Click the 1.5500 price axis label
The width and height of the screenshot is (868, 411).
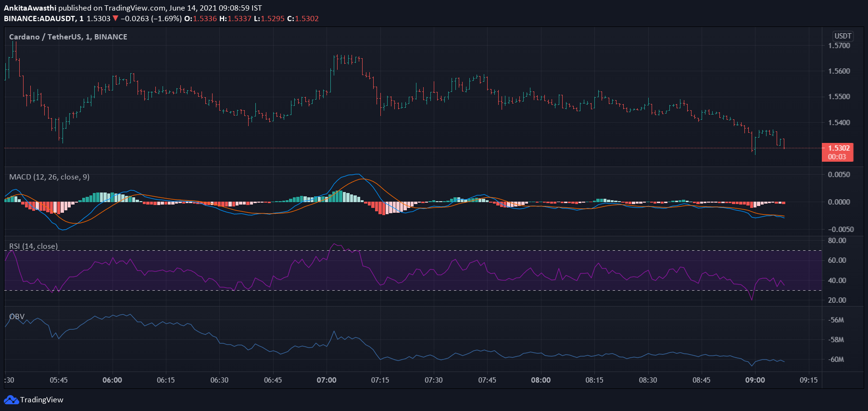tap(839, 97)
